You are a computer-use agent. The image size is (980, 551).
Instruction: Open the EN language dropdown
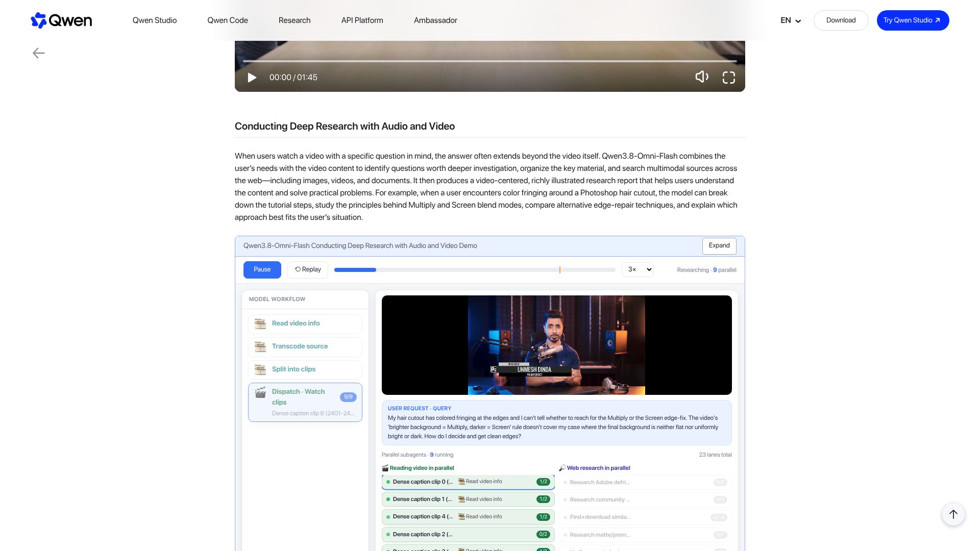(x=791, y=20)
